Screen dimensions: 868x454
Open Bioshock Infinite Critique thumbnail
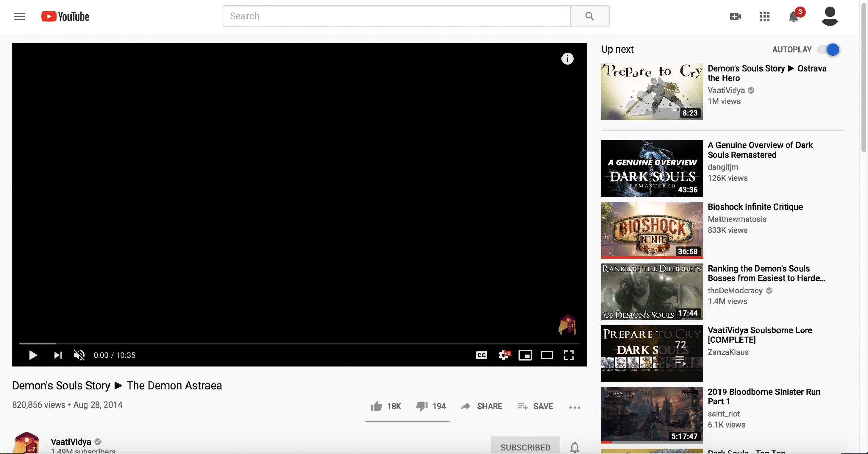pyautogui.click(x=652, y=230)
